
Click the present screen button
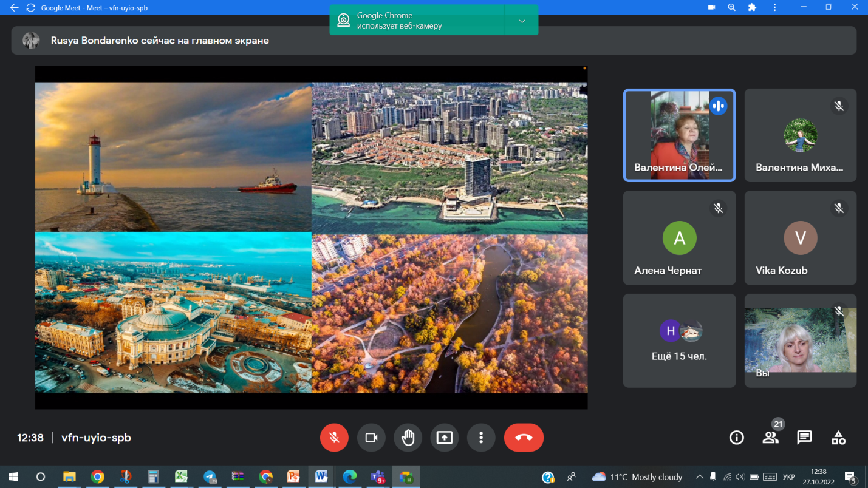[445, 438]
